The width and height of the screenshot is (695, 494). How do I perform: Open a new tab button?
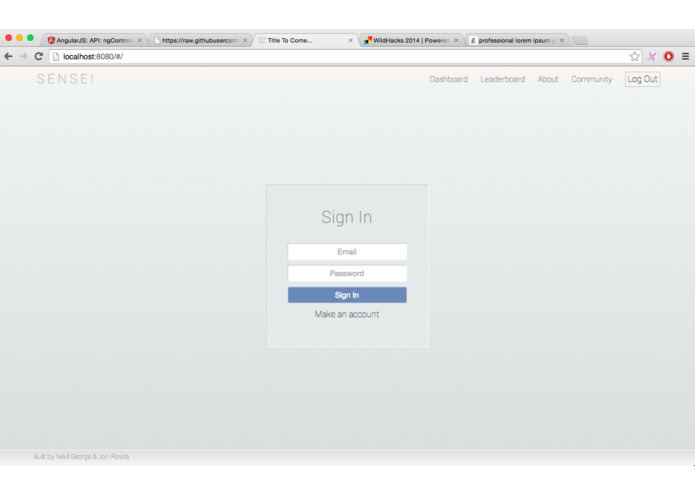(580, 41)
